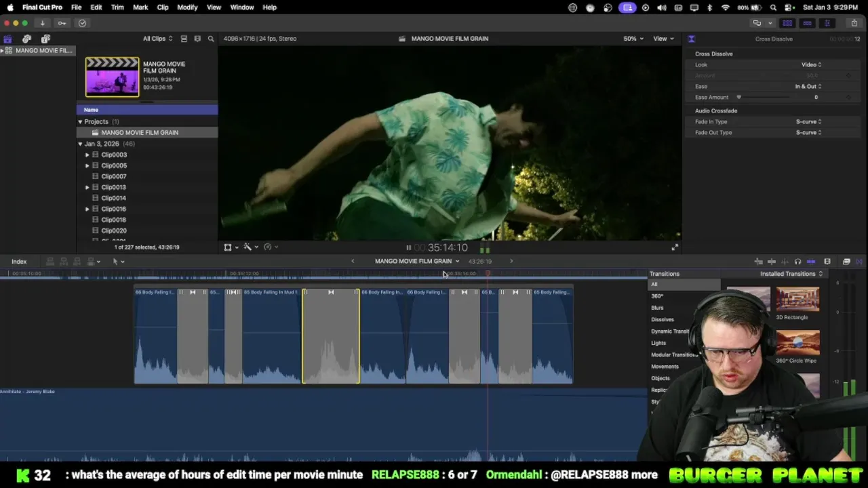This screenshot has height=488, width=868.
Task: Open the Select tool arrow dropdown
Action: (x=118, y=262)
